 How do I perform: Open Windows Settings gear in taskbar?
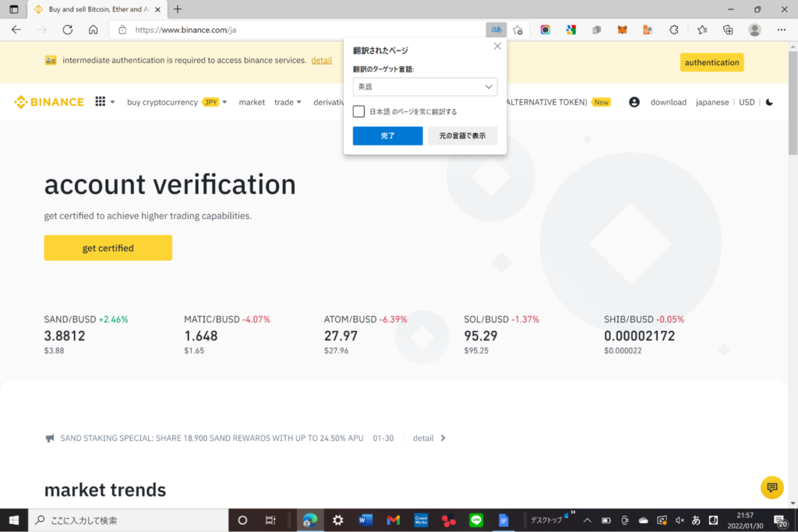pyautogui.click(x=338, y=520)
